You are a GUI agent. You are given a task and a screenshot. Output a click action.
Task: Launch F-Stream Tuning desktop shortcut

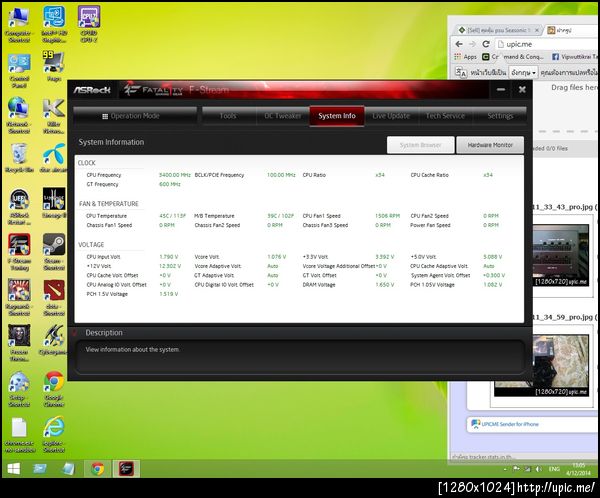point(20,252)
